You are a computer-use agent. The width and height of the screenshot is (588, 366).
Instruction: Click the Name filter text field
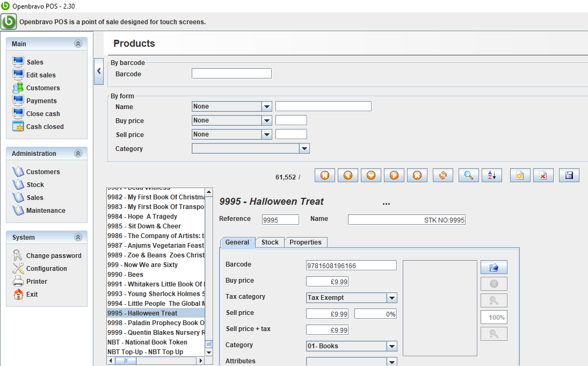(324, 106)
